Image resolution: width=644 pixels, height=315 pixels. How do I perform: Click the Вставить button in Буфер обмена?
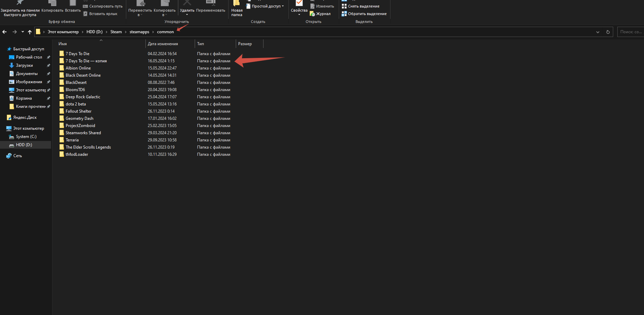[73, 7]
